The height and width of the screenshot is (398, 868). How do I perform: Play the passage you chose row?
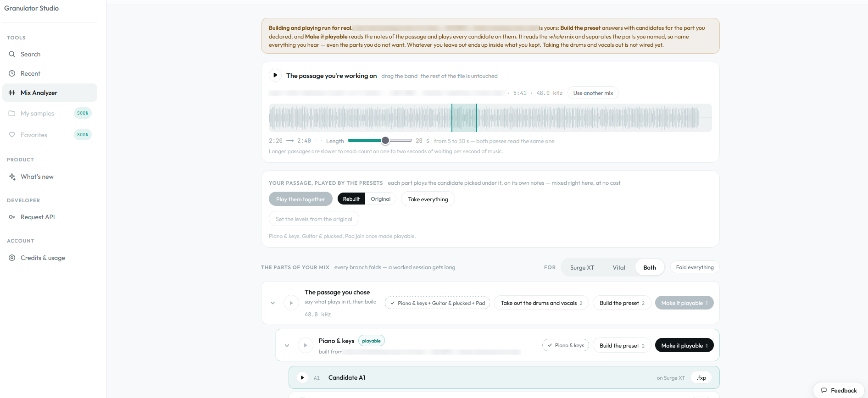coord(291,303)
